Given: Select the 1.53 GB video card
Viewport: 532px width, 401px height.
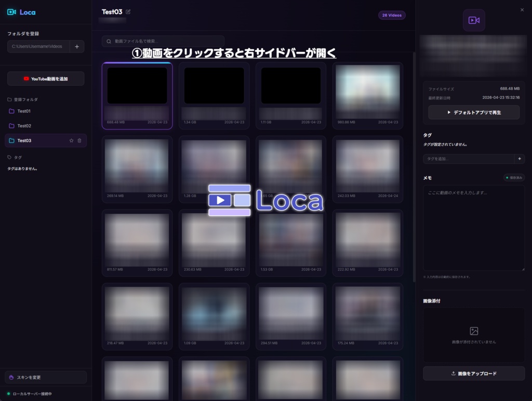Looking at the screenshot, I should click(x=291, y=243).
